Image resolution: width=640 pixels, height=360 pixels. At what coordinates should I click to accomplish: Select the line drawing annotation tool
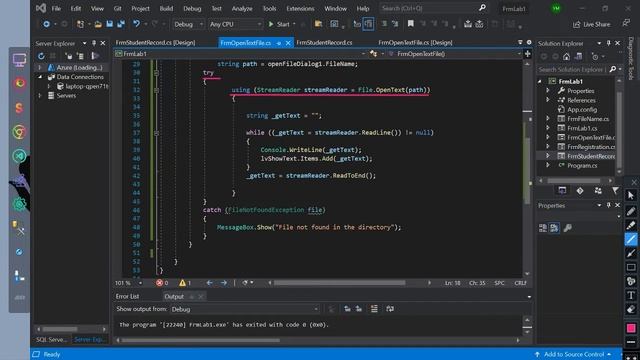[631, 239]
